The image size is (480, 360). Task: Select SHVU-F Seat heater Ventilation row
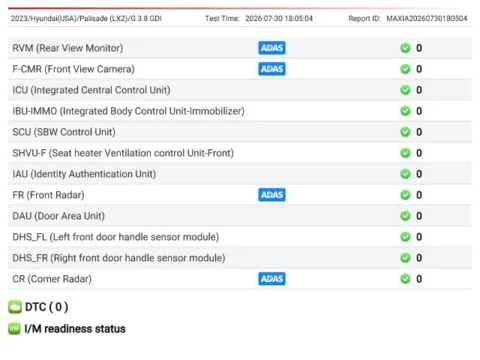(240, 153)
